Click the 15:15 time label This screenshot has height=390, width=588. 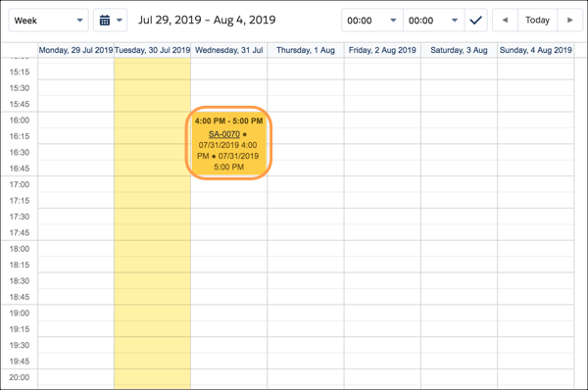20,72
